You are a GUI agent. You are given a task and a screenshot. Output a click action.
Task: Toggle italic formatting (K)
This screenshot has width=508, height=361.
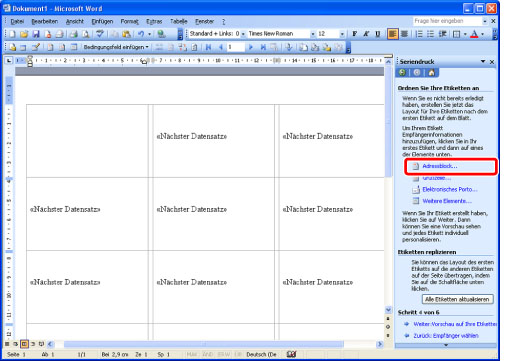coord(366,34)
